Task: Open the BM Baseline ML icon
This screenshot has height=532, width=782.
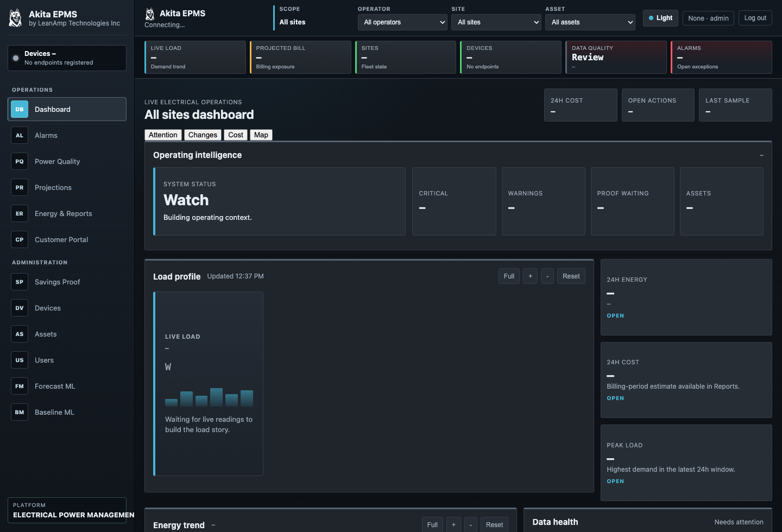Action: click(x=20, y=412)
